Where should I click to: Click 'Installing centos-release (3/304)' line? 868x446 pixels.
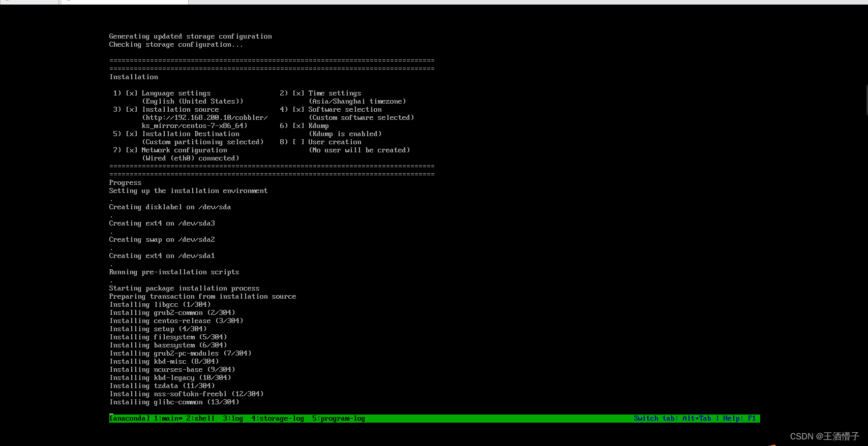[176, 321]
